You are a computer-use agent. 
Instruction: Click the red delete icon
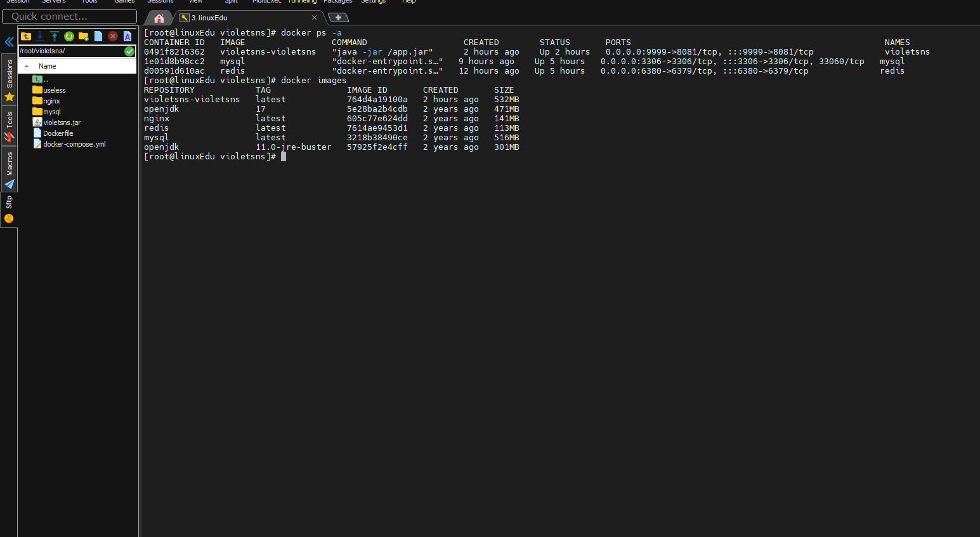(x=113, y=36)
